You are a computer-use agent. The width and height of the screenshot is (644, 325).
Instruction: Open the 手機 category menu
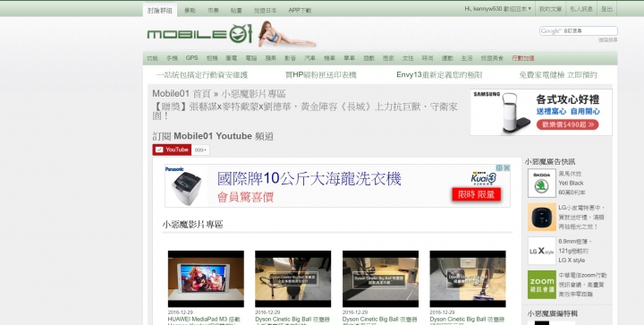[172, 58]
